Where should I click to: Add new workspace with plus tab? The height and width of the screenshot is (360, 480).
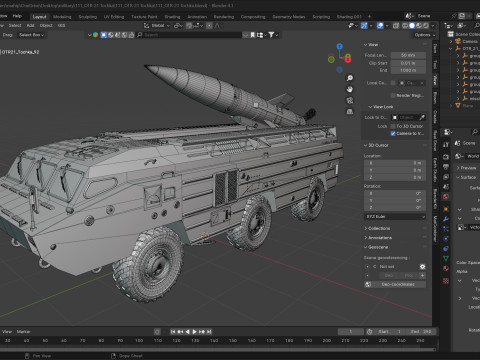[x=369, y=17]
